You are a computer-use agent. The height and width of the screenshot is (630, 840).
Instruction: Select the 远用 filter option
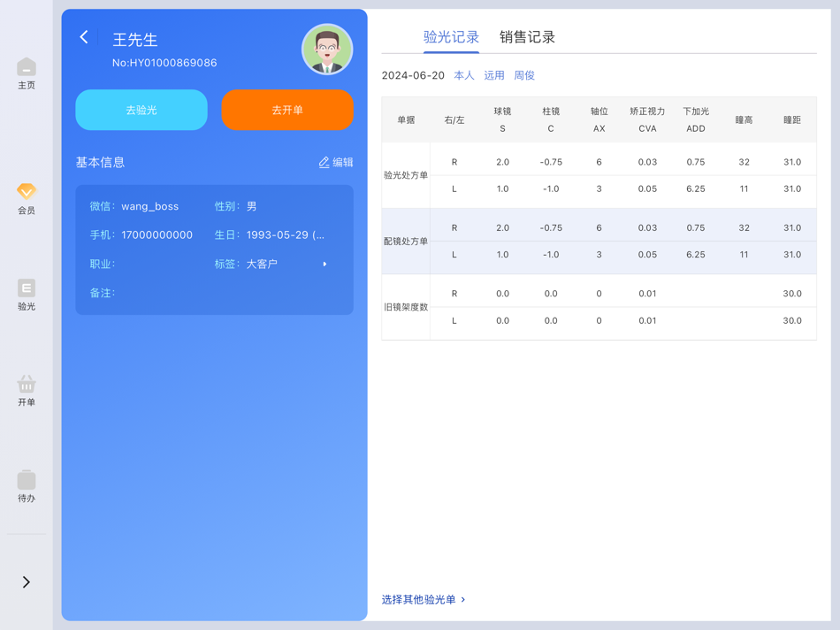point(493,76)
